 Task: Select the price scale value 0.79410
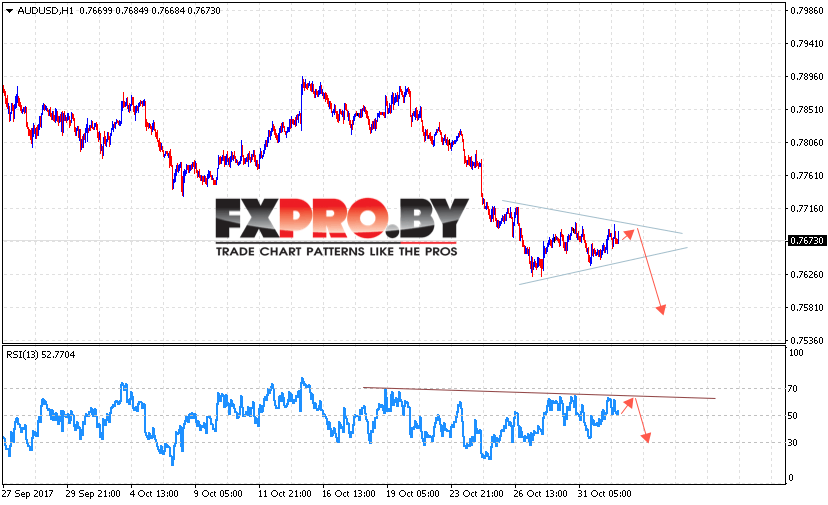(807, 44)
